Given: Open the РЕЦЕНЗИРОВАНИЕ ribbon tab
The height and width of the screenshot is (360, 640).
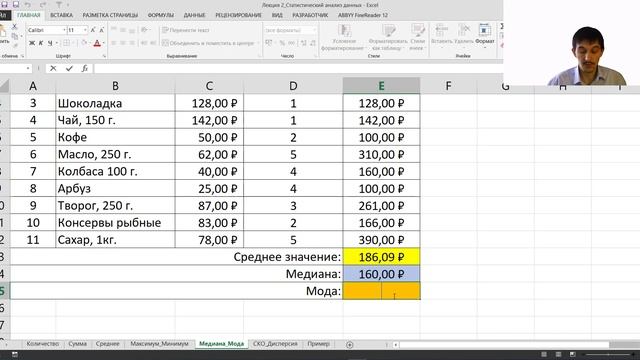Looking at the screenshot, I should pos(238,15).
